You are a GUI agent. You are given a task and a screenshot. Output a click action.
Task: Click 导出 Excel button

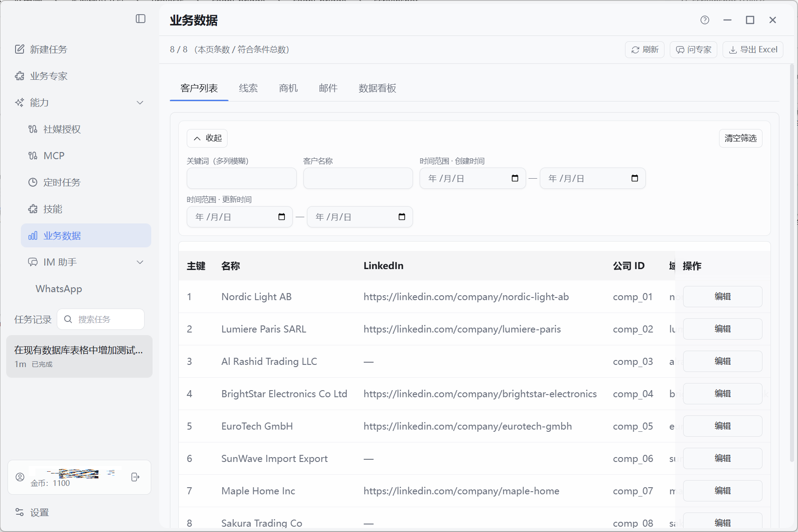[x=753, y=50]
